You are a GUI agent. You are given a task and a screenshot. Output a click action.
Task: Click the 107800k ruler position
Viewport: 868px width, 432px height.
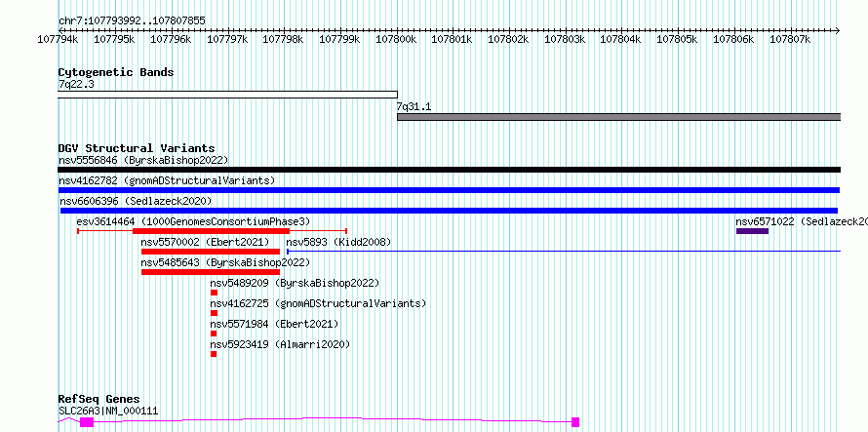pos(396,39)
